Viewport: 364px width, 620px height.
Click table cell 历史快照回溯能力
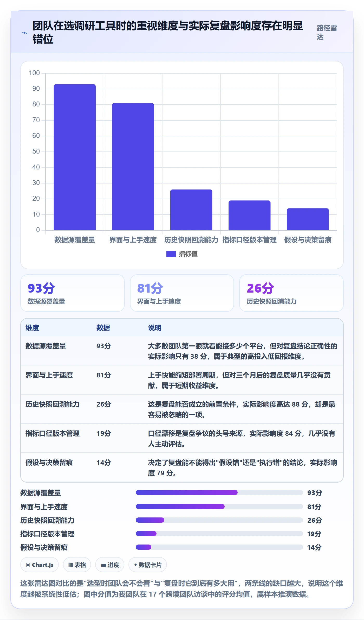pyautogui.click(x=53, y=404)
